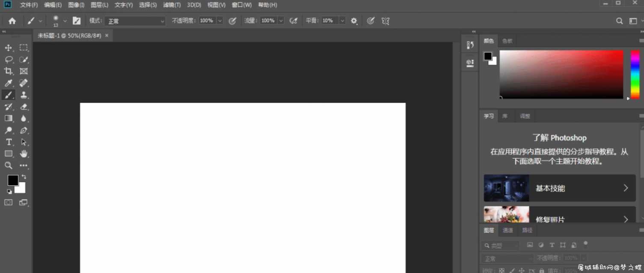Image resolution: width=644 pixels, height=273 pixels.
Task: Toggle pressure for opacity
Action: pyautogui.click(x=232, y=21)
